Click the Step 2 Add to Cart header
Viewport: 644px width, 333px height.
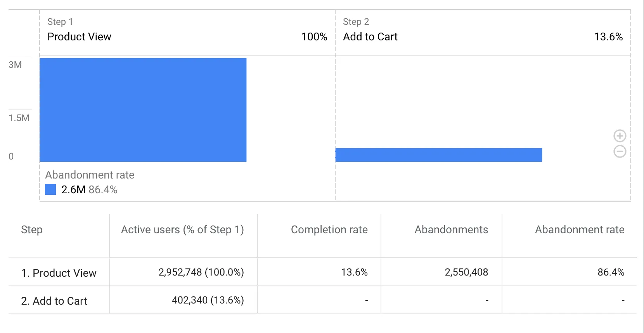(370, 36)
